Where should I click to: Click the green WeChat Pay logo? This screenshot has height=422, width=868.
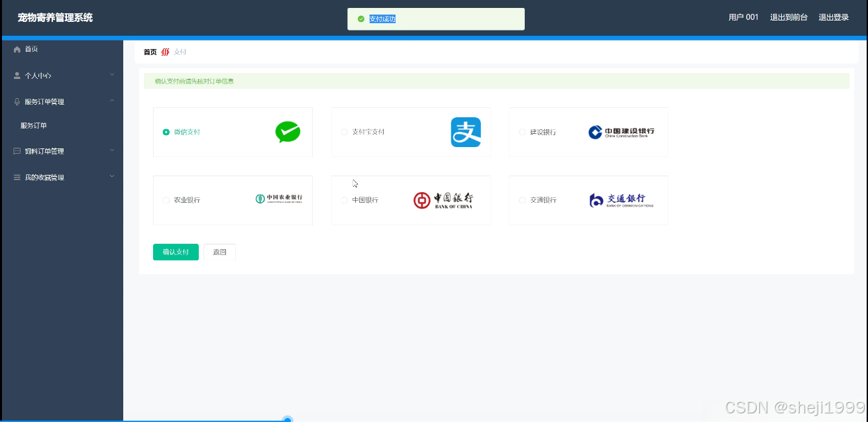coord(288,132)
